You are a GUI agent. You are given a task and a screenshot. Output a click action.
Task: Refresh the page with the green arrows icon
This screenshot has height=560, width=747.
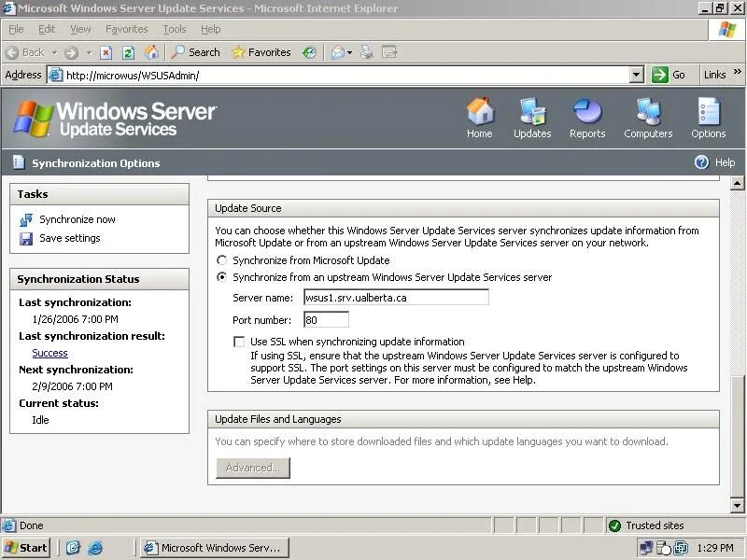(x=128, y=52)
